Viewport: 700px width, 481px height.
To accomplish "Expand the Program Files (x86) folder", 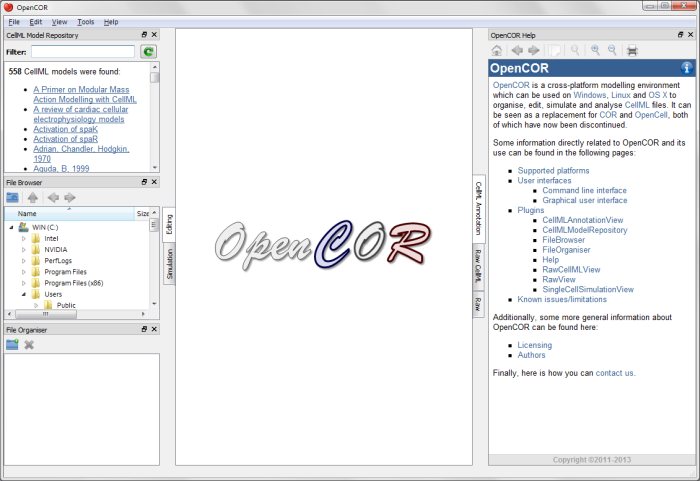I will coord(24,283).
